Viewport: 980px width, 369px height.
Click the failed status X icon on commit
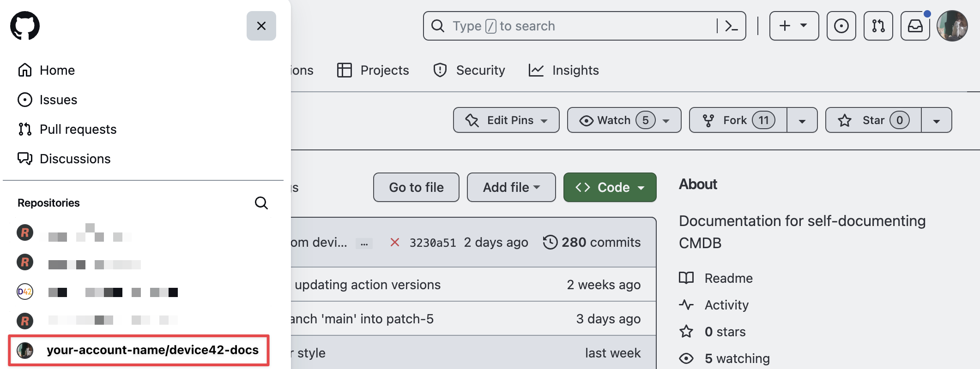pos(394,242)
